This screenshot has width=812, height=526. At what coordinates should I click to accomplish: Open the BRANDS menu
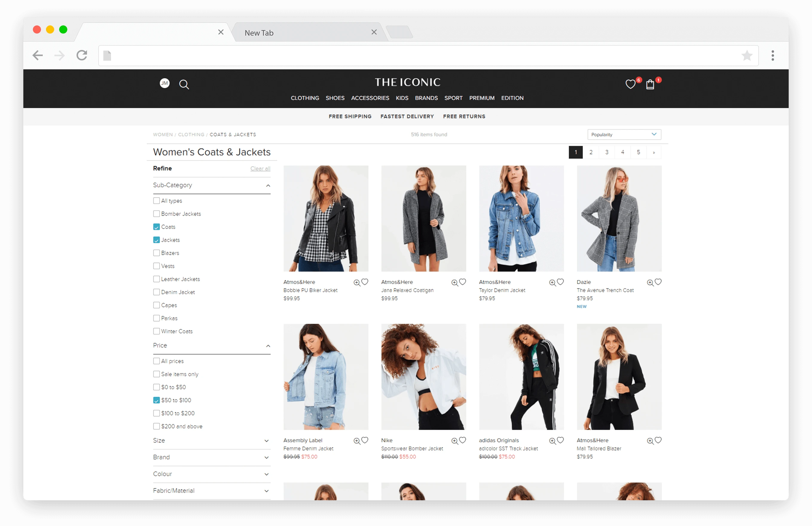[426, 98]
